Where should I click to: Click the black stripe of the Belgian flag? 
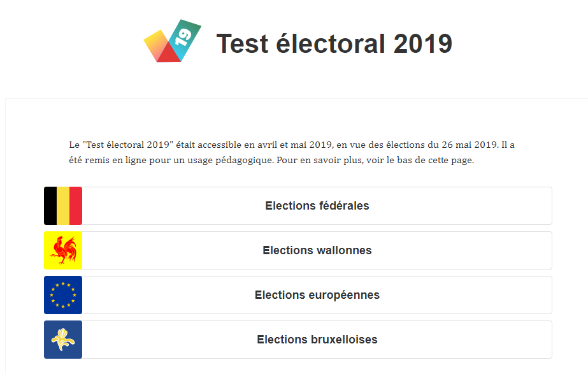coord(50,206)
